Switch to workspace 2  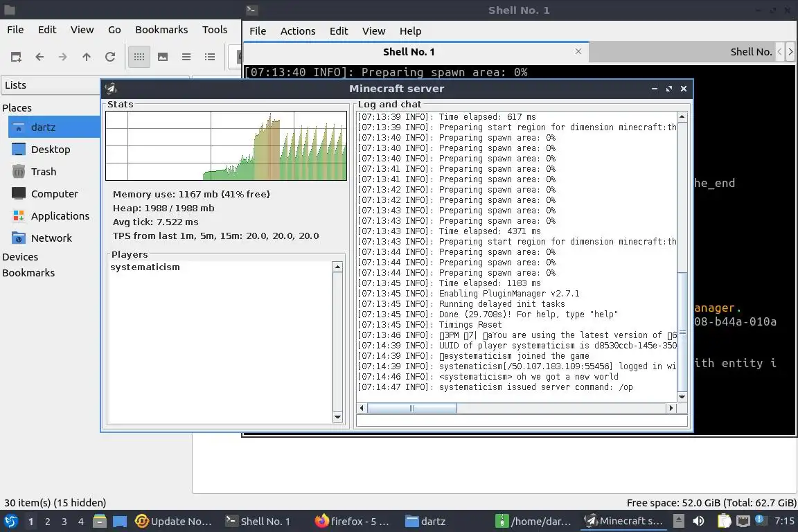(x=47, y=522)
